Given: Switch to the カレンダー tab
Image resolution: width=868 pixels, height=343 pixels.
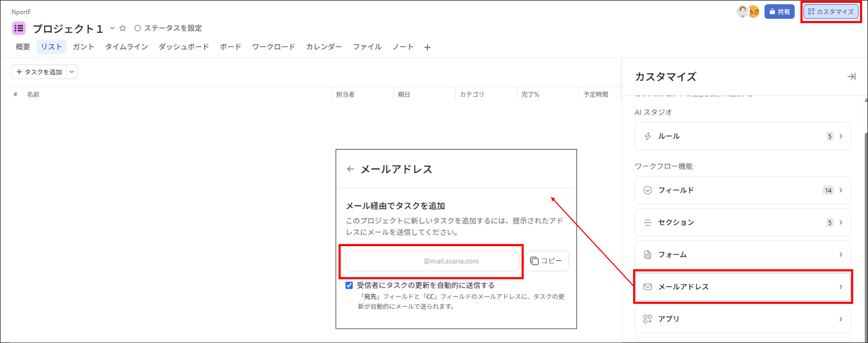Looking at the screenshot, I should tap(324, 47).
